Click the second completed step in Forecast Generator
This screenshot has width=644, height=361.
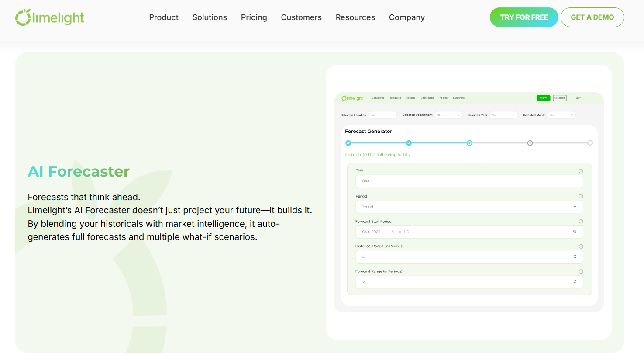pyautogui.click(x=409, y=143)
